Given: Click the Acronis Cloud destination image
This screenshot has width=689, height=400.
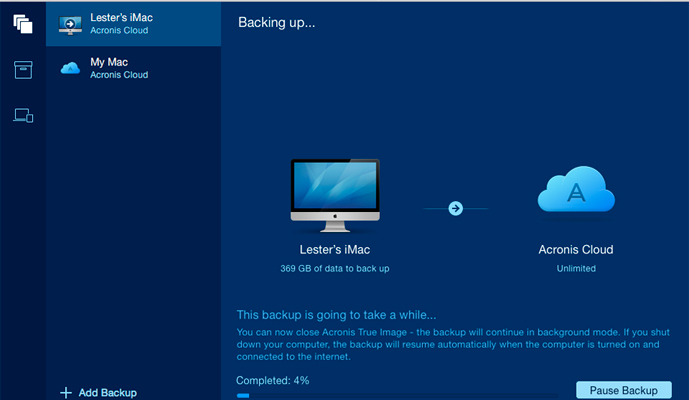Looking at the screenshot, I should click(x=576, y=189).
